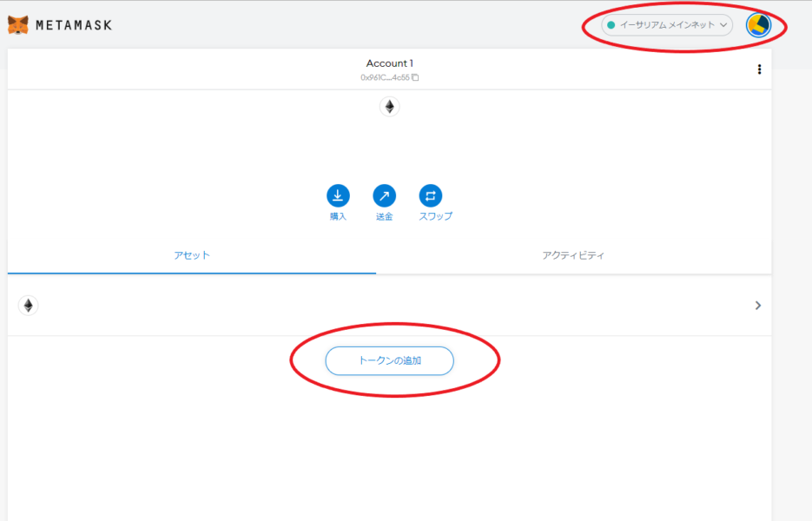Click the 送金 (send) arrow icon
Image resolution: width=812 pixels, height=521 pixels.
coord(384,195)
